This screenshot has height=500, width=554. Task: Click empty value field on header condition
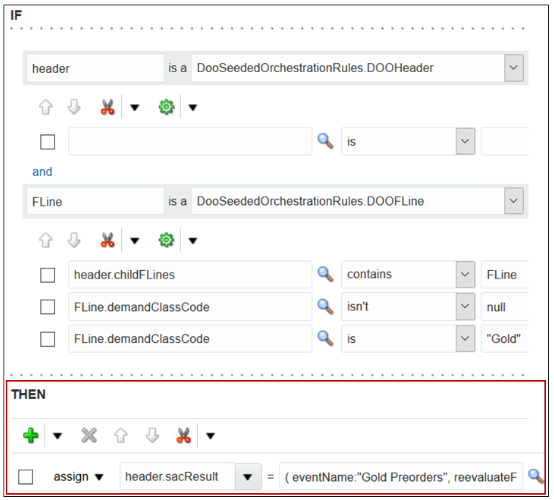[505, 141]
